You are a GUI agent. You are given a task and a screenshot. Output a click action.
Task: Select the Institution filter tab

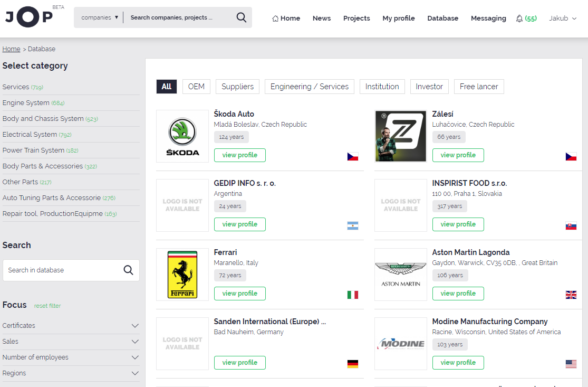pyautogui.click(x=382, y=87)
